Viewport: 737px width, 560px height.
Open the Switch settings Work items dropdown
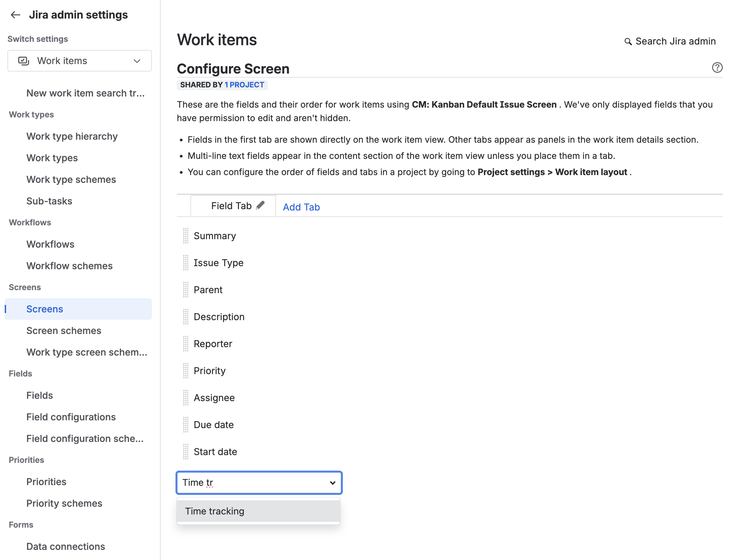[80, 61]
